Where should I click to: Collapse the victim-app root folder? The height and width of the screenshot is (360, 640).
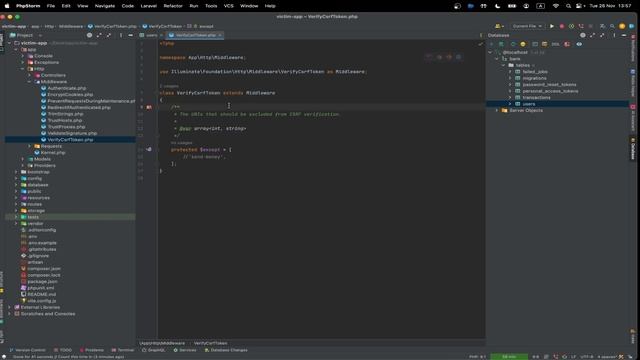pos(10,43)
